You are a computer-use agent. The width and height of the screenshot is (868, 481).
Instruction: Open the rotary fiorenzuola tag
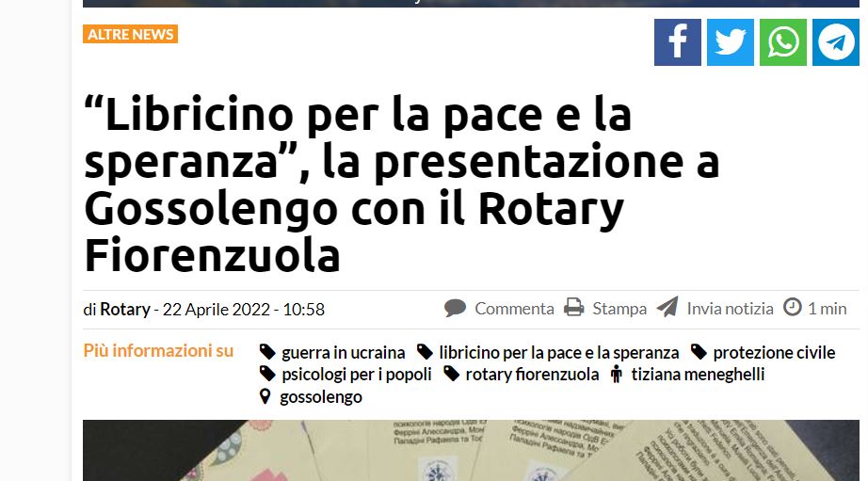(532, 375)
